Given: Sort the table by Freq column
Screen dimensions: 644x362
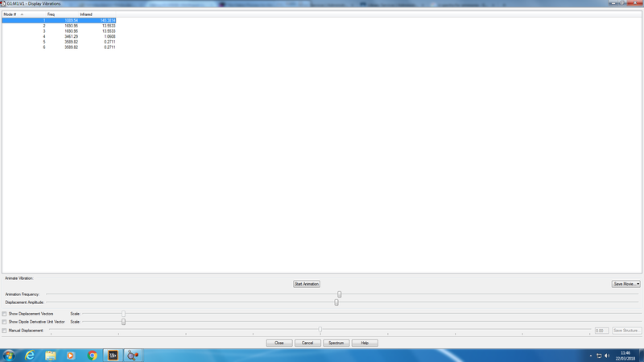Looking at the screenshot, I should pyautogui.click(x=63, y=14).
